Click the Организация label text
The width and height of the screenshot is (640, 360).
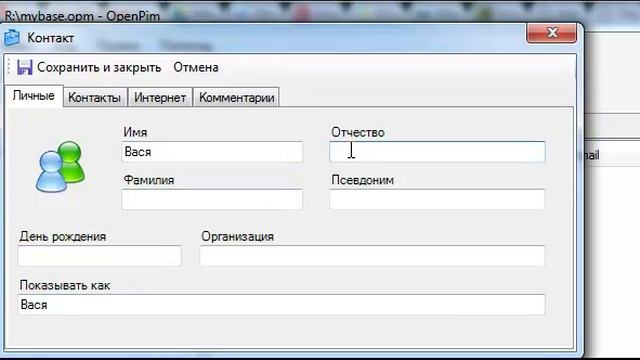(237, 237)
